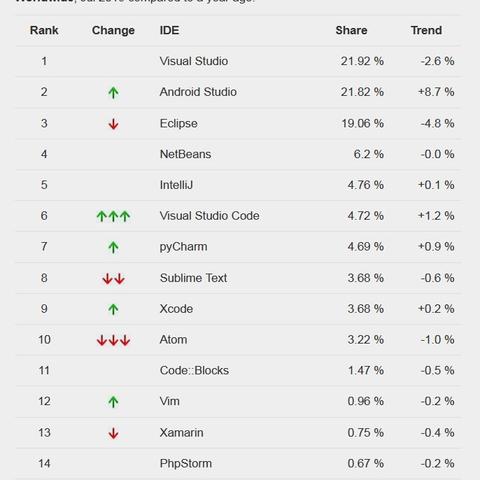Click the red down arrow beside Eclipse
The width and height of the screenshot is (480, 480).
coord(113,124)
